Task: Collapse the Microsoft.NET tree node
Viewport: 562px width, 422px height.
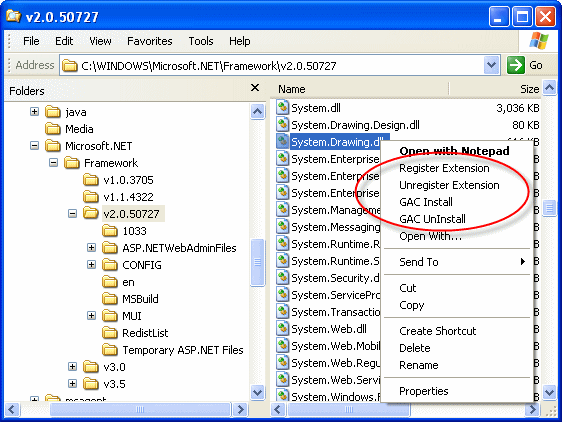Action: point(34,146)
